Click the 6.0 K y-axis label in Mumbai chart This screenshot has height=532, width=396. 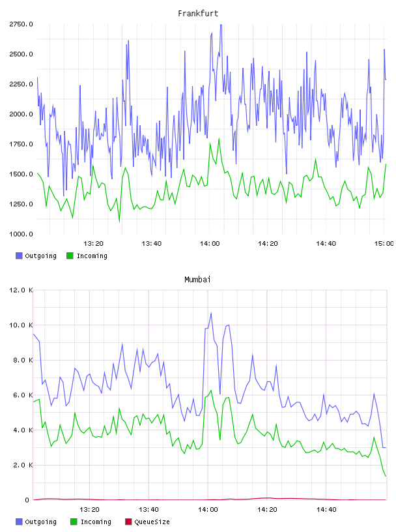click(x=23, y=395)
